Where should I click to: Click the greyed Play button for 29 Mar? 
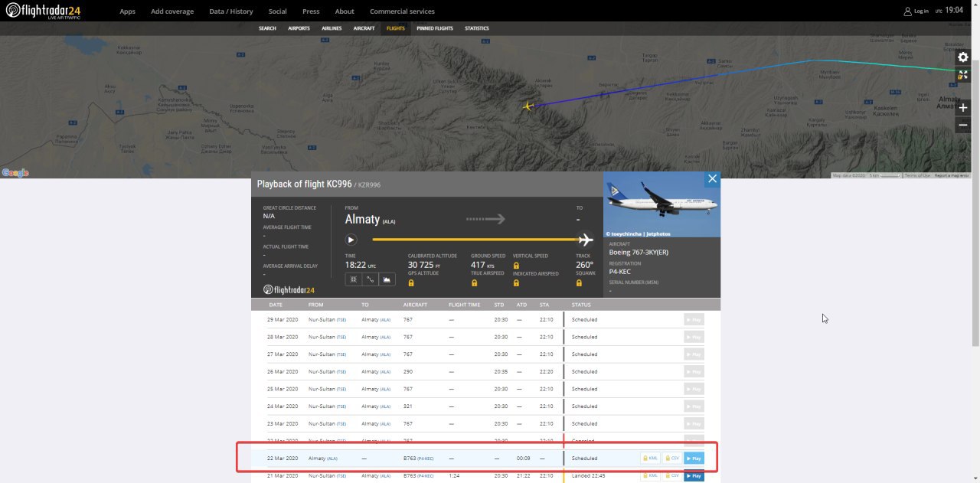[x=694, y=320]
